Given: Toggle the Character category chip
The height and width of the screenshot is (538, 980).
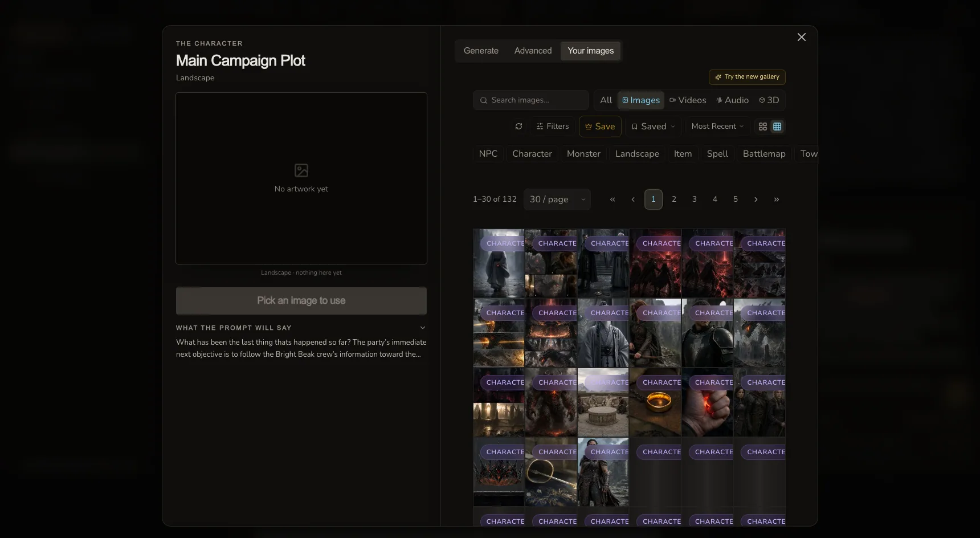Looking at the screenshot, I should click(532, 154).
